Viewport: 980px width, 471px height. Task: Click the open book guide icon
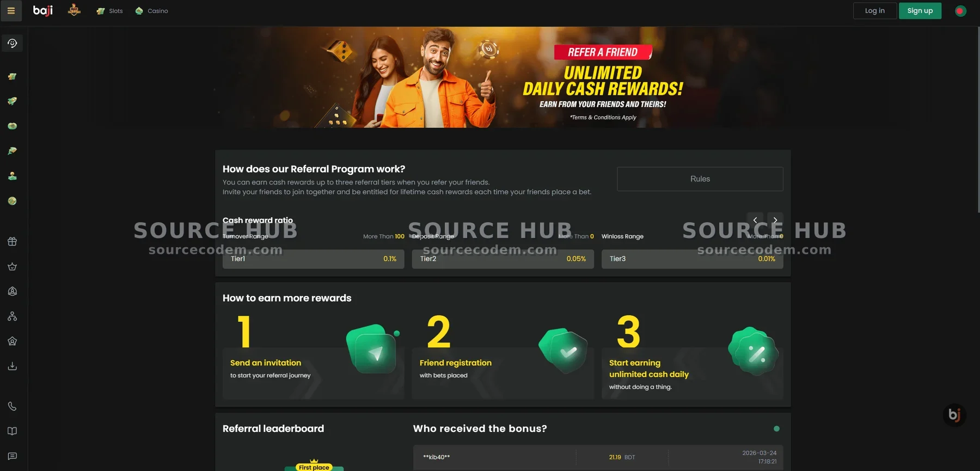12,431
